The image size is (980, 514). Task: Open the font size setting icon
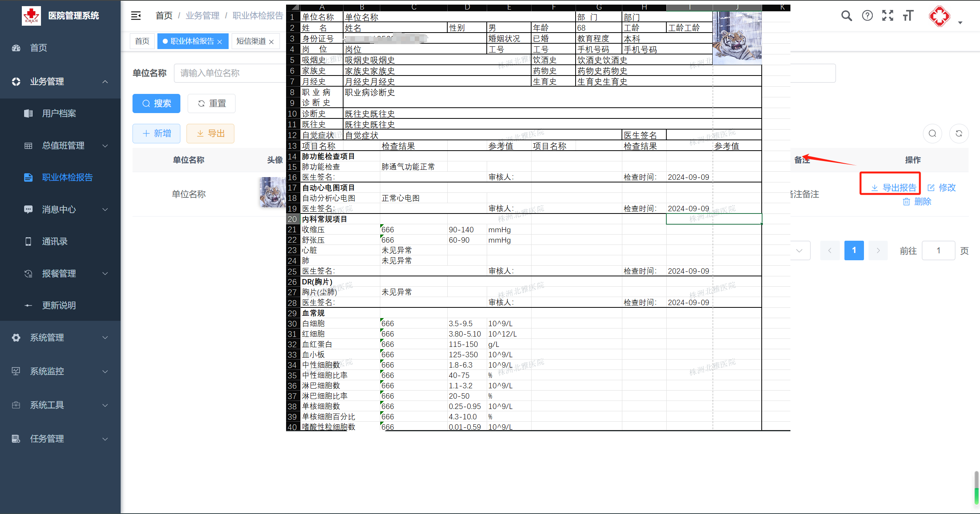point(908,16)
